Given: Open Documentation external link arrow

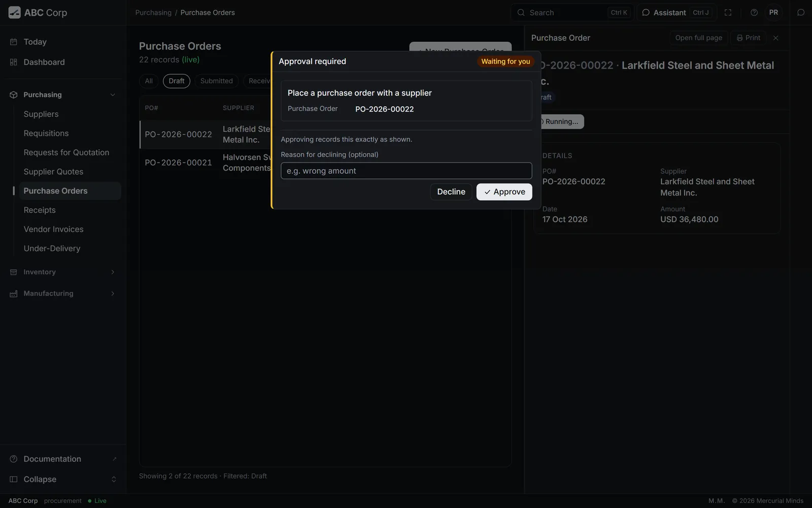Looking at the screenshot, I should coord(114,459).
